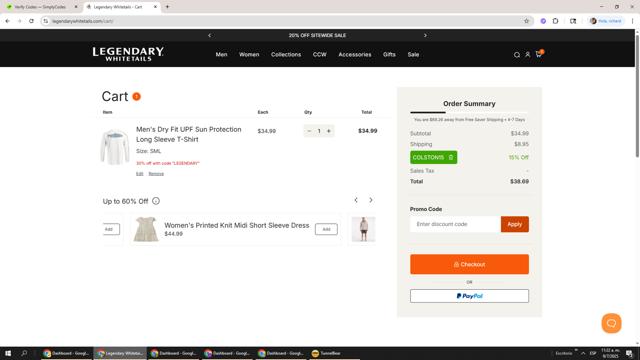The height and width of the screenshot is (360, 640).
Task: Open the notifications icon in system tray
Action: [x=629, y=353]
